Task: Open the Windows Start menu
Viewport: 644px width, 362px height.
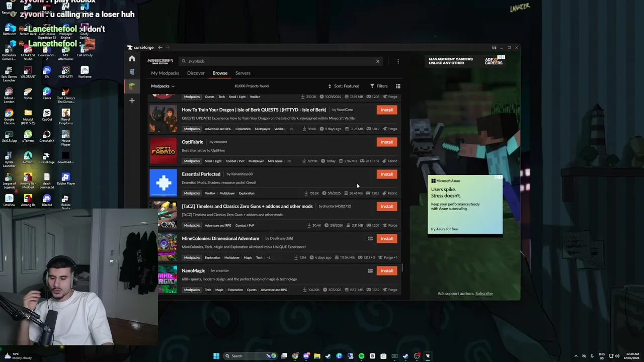Action: 216,356
